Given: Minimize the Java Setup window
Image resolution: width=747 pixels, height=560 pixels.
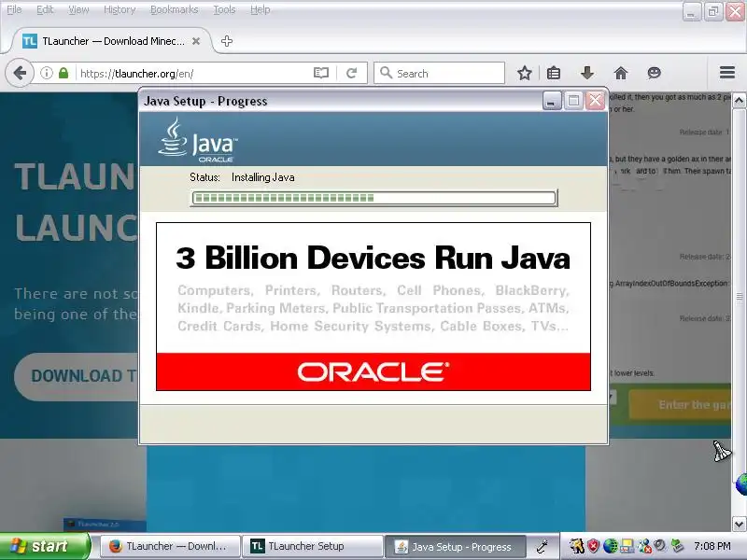Looking at the screenshot, I should pos(552,101).
